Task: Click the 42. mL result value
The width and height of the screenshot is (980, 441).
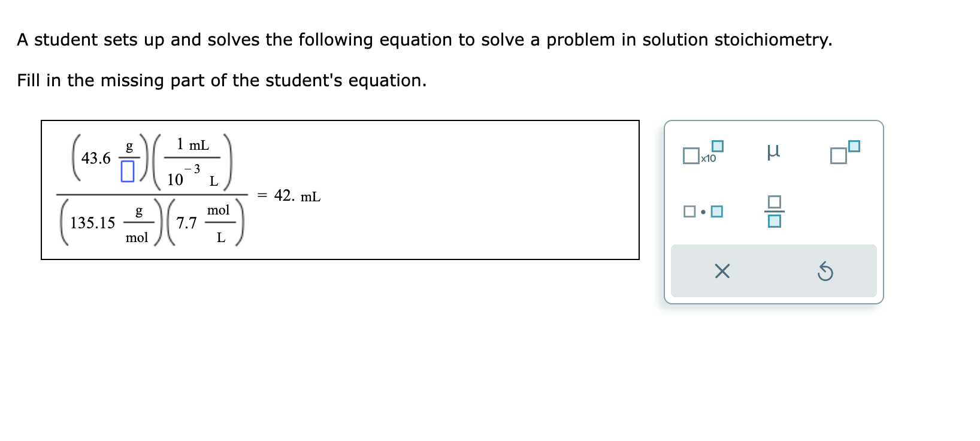Action: point(296,195)
